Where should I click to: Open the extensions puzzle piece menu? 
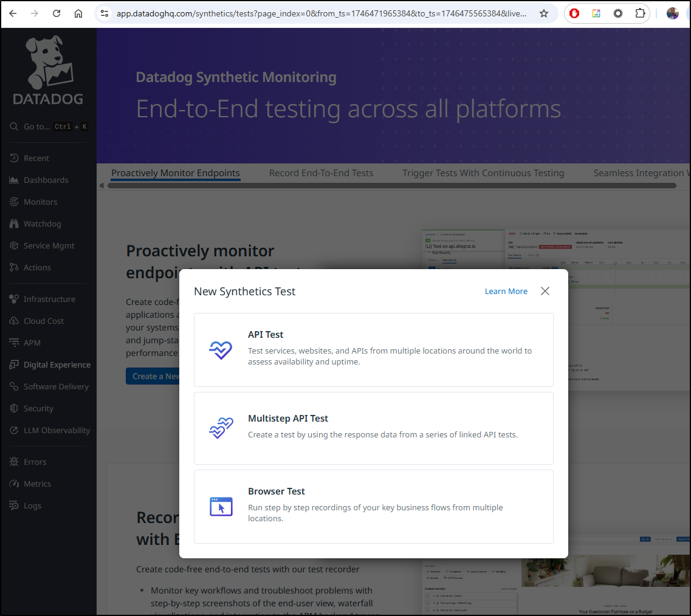tap(640, 13)
